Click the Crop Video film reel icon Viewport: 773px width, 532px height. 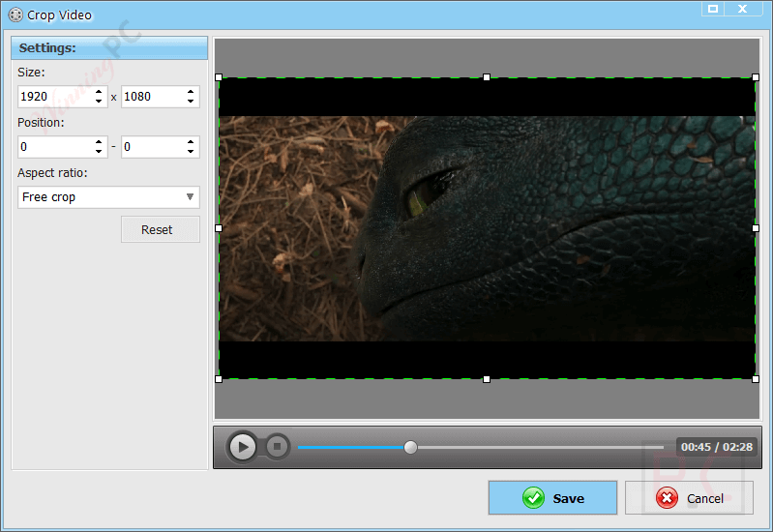click(x=15, y=15)
